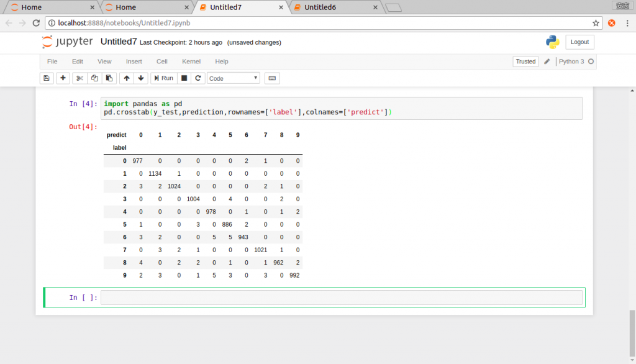Screen dimensions: 636x364
Task: Reload the page with the refresh icon
Action: click(x=36, y=23)
